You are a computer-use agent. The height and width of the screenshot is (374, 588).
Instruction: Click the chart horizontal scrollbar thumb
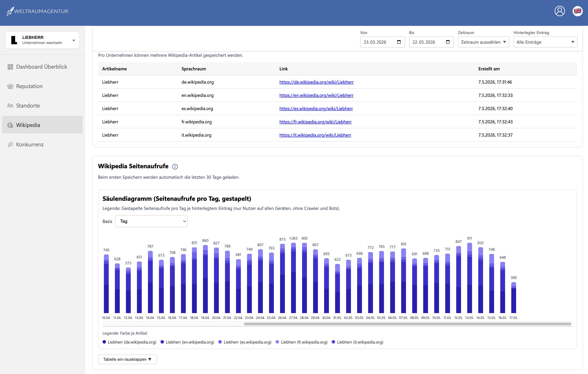pos(407,324)
